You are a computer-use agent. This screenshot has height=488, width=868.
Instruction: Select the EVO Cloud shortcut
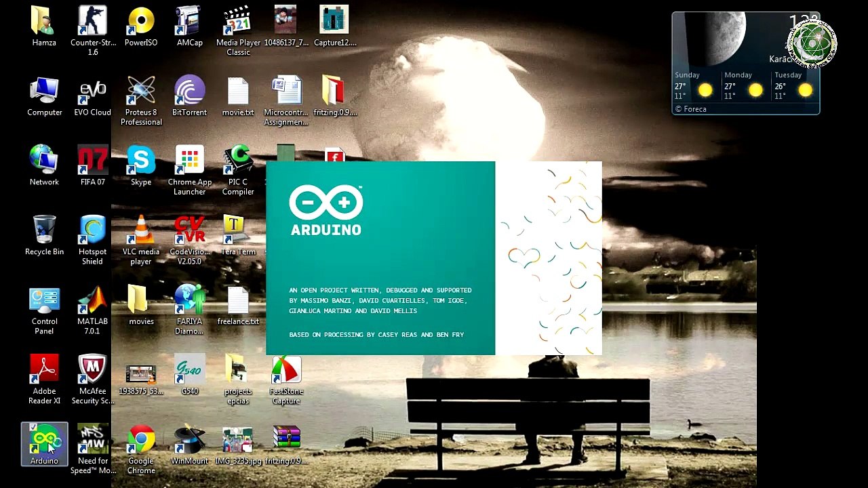click(93, 96)
